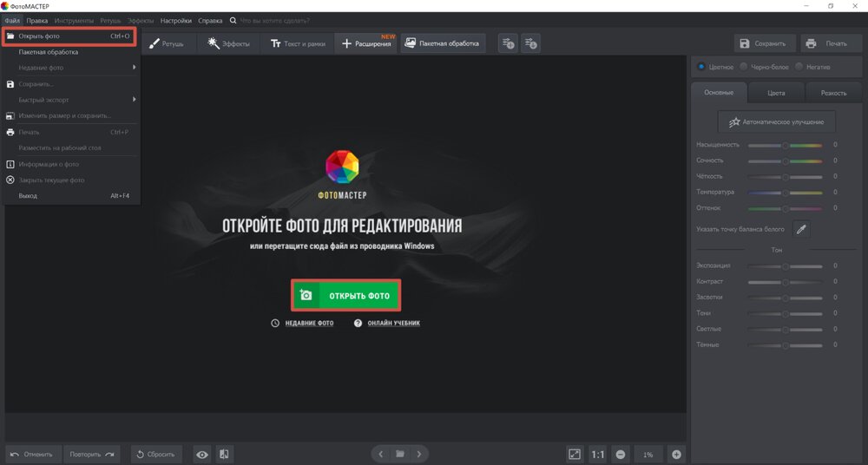Adjust the Температура slider handle

785,193
